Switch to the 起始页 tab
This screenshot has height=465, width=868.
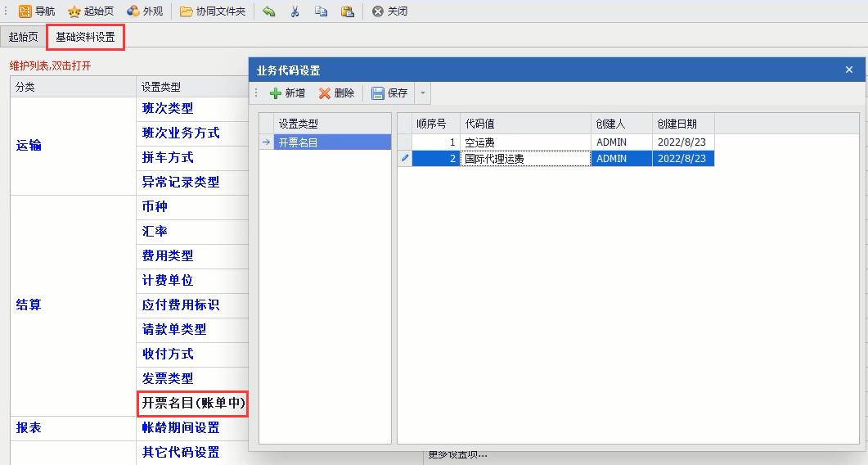pyautogui.click(x=23, y=37)
